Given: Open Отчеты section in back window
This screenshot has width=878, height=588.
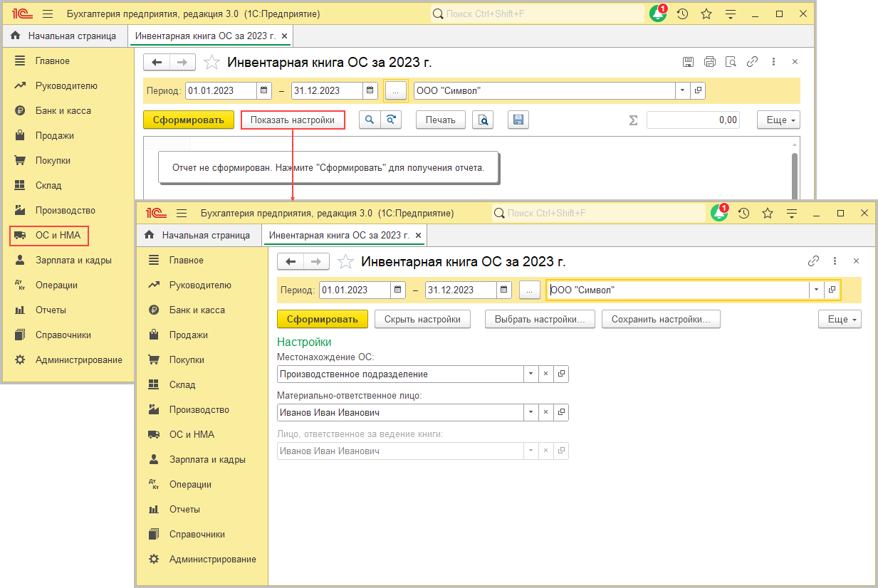Looking at the screenshot, I should coord(51,310).
